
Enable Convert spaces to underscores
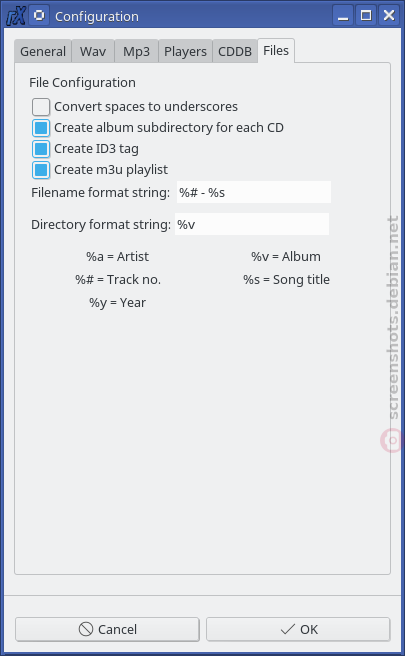pos(41,107)
